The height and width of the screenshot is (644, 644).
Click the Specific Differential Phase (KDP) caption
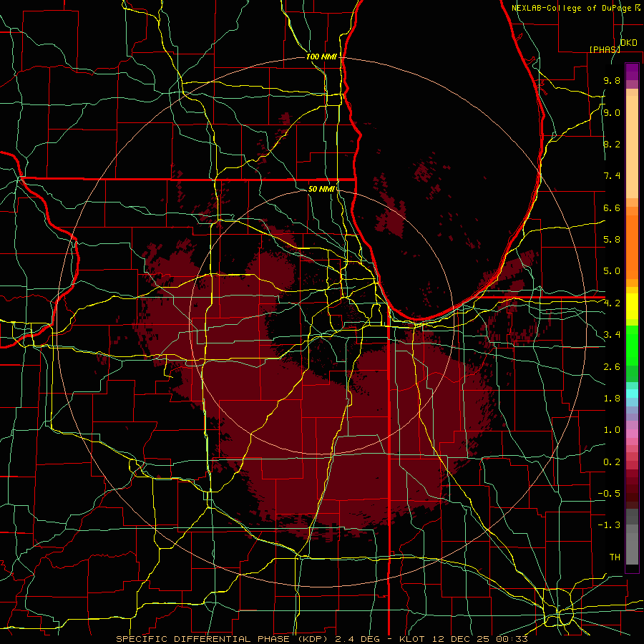(x=224, y=639)
